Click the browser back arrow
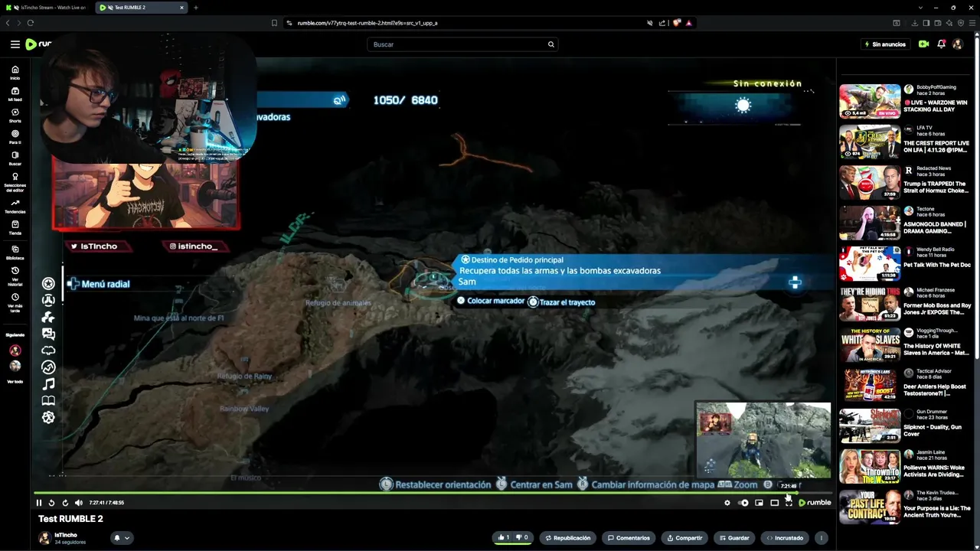Image resolution: width=980 pixels, height=551 pixels. tap(8, 23)
